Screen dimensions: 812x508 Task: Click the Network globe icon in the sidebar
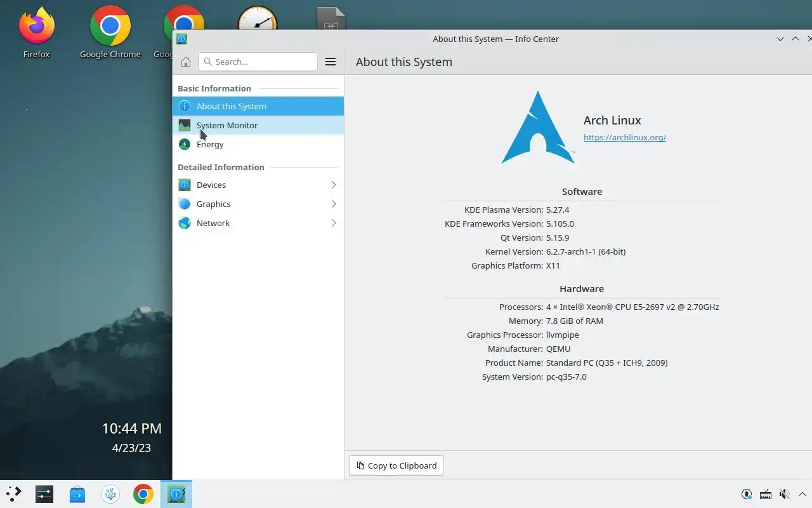(185, 223)
